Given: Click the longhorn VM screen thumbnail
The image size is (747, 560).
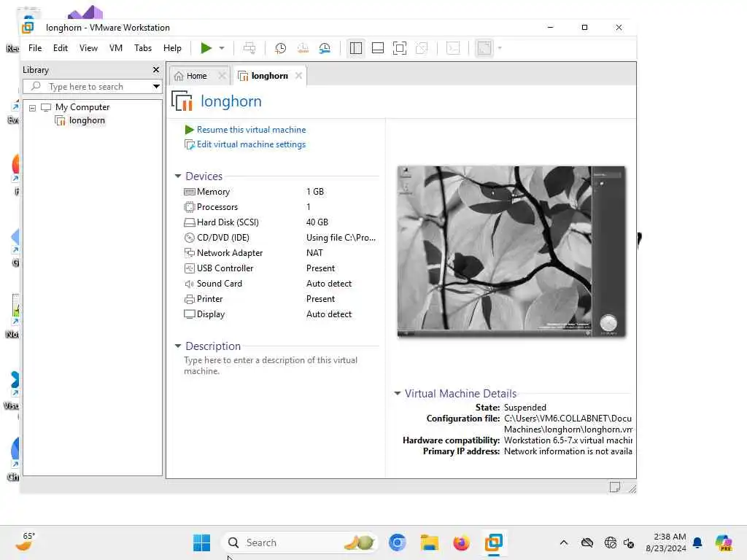Looking at the screenshot, I should point(511,251).
